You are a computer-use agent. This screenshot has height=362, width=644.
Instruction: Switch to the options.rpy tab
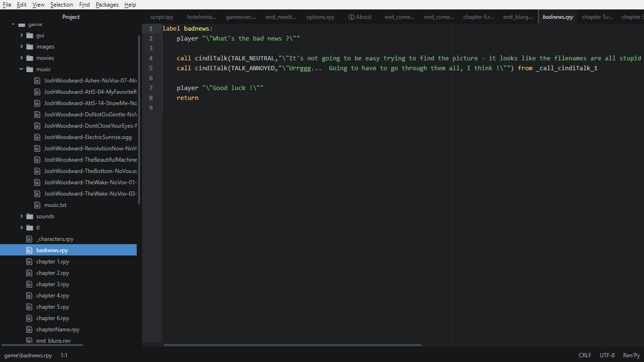(320, 16)
